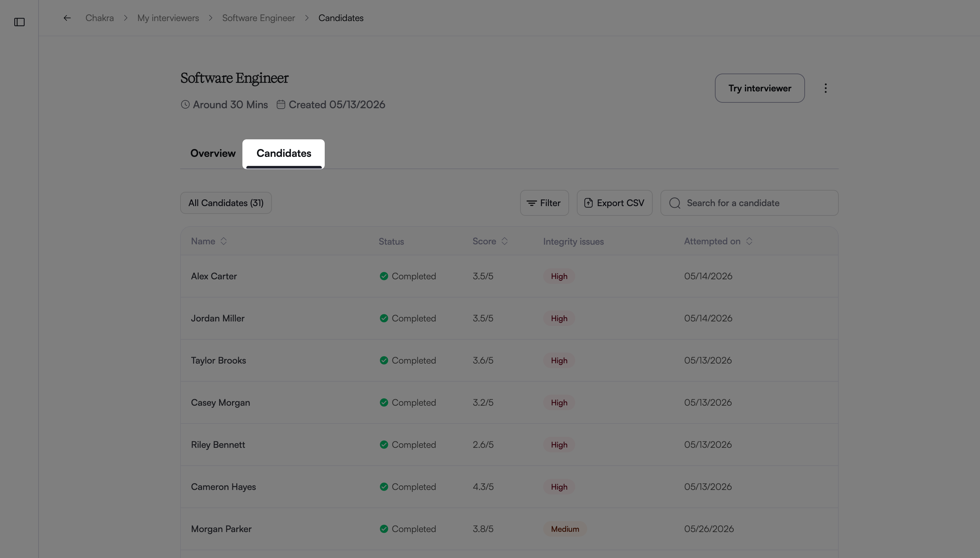
Task: Click the green check icon for Taylor Brooks
Action: (x=384, y=361)
